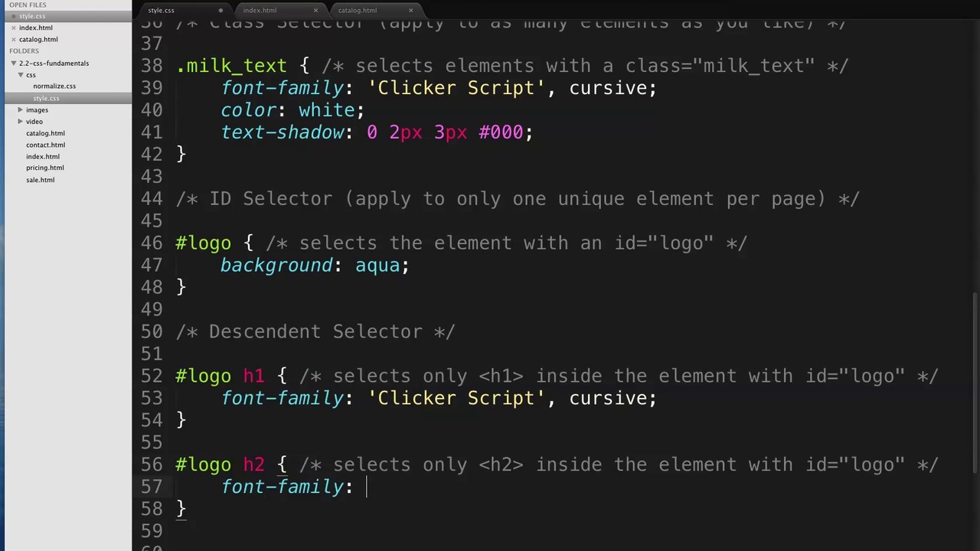This screenshot has width=980, height=551.
Task: Select style.css under the css folder
Action: (46, 98)
